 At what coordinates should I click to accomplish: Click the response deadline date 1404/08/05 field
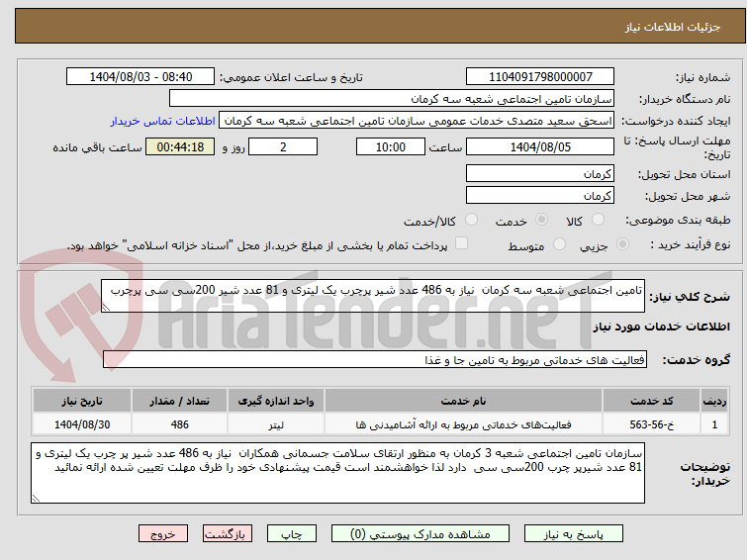[540, 146]
